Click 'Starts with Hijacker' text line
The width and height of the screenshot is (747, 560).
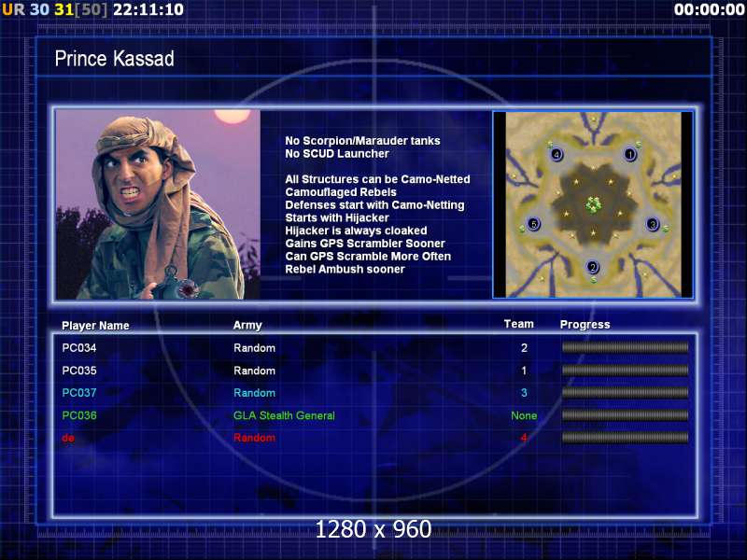tap(337, 218)
